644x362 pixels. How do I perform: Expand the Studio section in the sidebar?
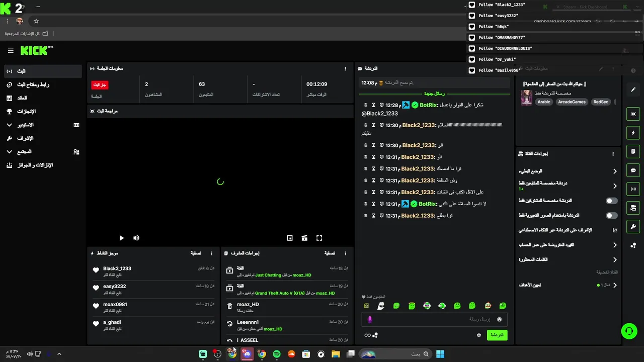[42, 125]
